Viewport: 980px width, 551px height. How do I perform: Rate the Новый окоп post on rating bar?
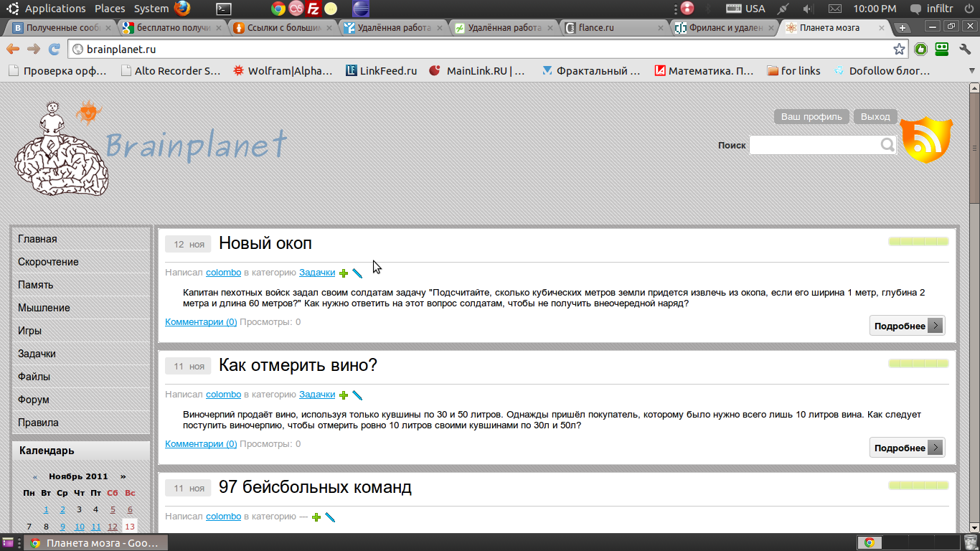(918, 242)
